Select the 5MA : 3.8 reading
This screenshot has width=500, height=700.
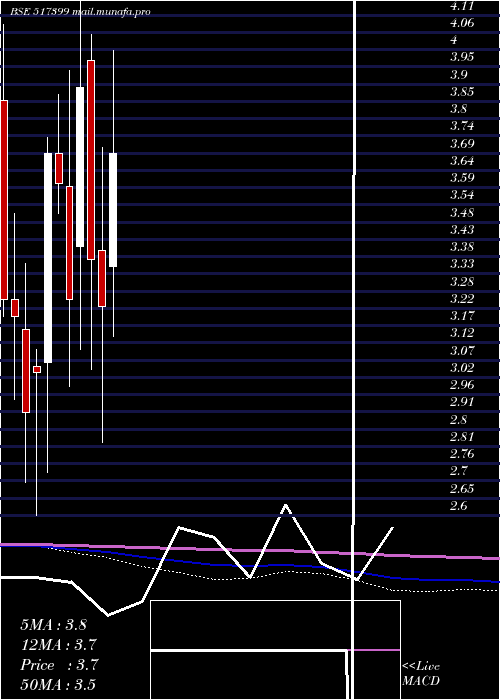(54, 625)
